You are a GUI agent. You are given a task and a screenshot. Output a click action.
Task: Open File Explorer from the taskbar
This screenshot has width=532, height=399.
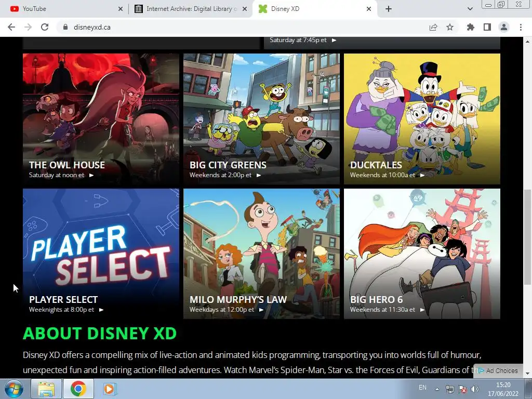(x=46, y=389)
